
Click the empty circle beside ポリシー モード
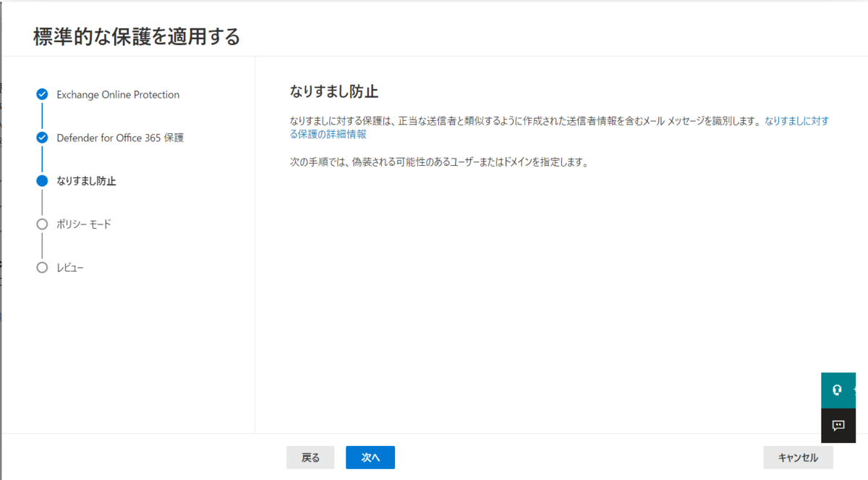click(42, 224)
